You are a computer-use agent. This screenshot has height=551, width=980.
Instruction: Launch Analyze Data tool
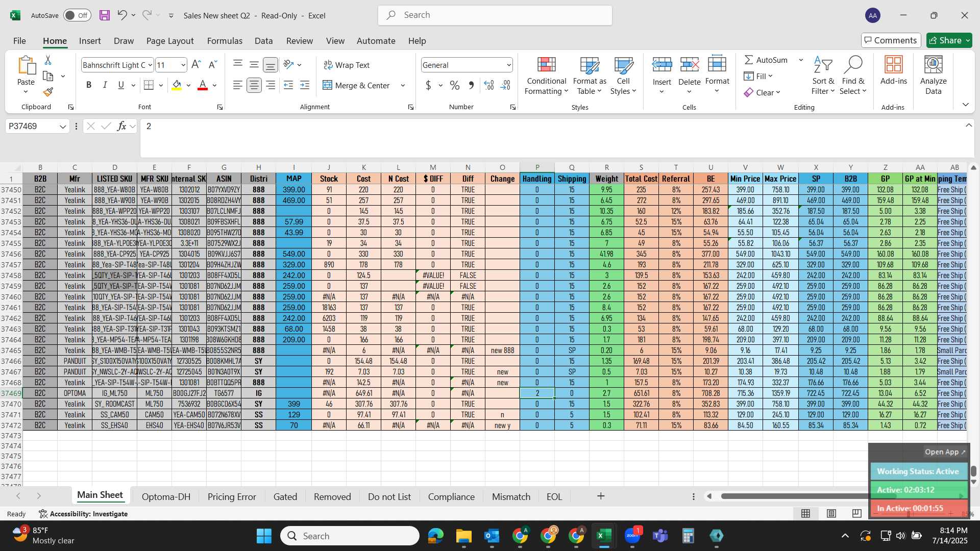[x=933, y=76]
